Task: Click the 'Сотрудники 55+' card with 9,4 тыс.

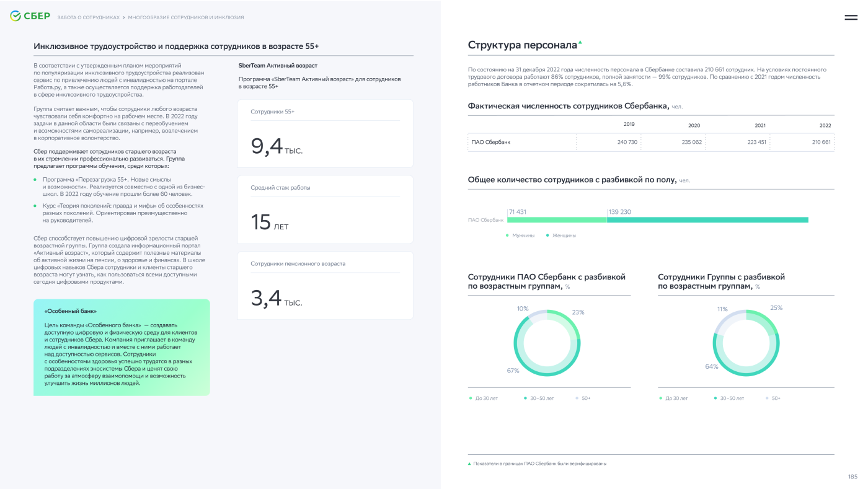Action: pyautogui.click(x=325, y=133)
